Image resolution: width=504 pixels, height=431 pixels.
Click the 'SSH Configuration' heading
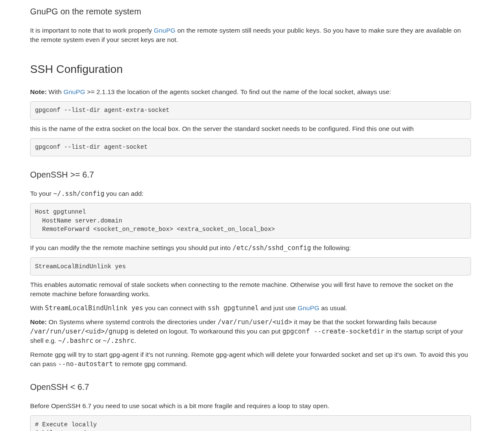(x=76, y=69)
